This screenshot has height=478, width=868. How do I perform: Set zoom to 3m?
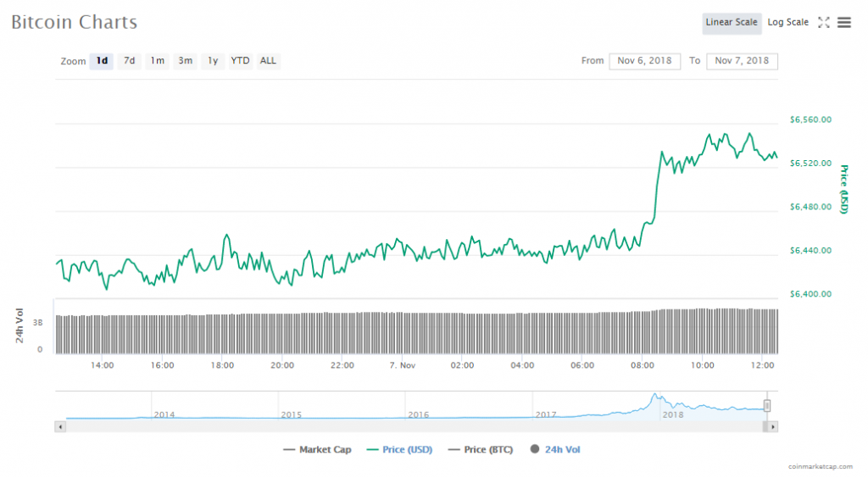click(185, 61)
